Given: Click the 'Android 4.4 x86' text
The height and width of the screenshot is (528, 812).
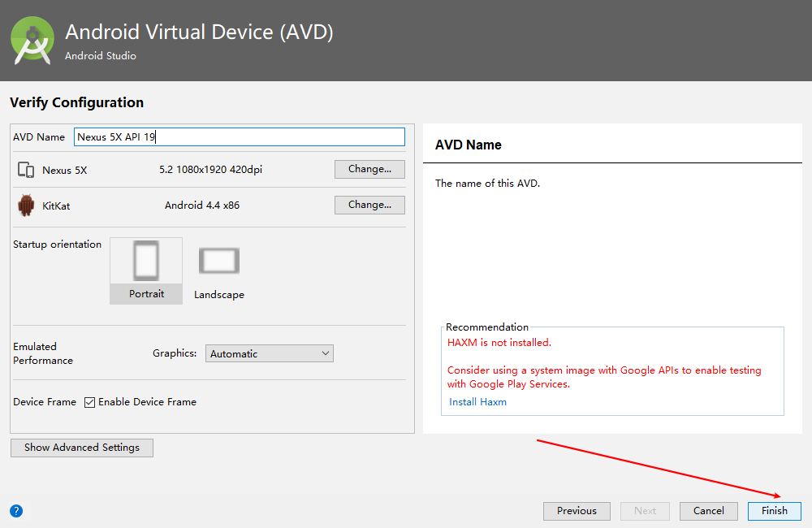Looking at the screenshot, I should coord(202,206).
